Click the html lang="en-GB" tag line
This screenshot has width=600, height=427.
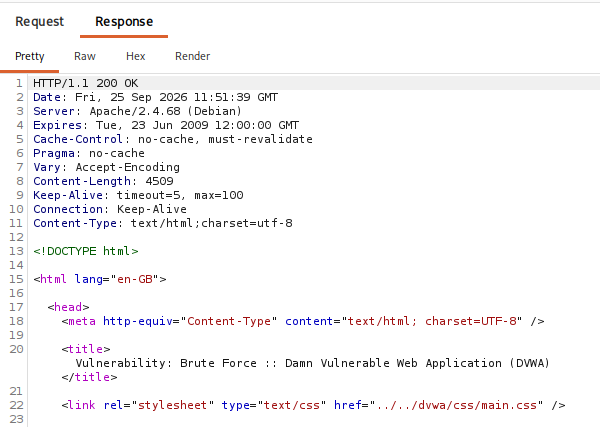(x=100, y=279)
